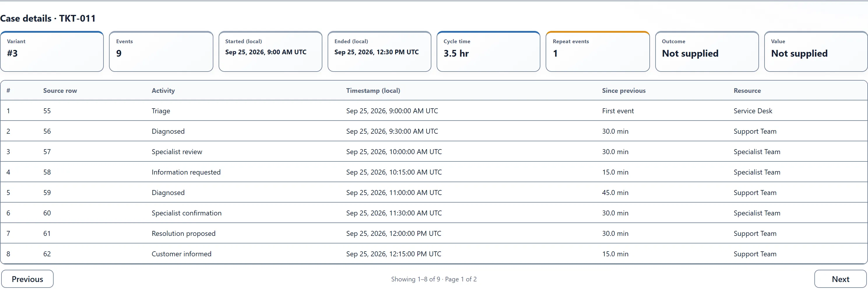
Task: Click the Repeat events value 1
Action: coord(555,53)
